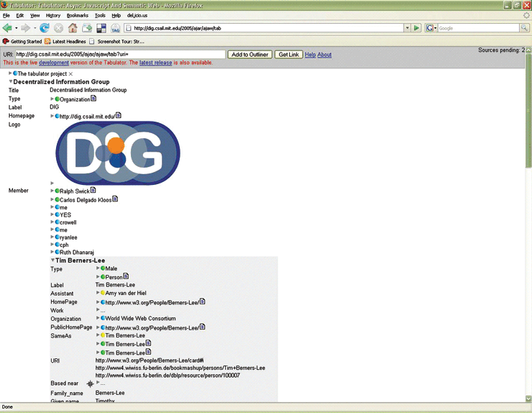Reload the page with refresh icon
The height and width of the screenshot is (413, 532).
[44, 28]
